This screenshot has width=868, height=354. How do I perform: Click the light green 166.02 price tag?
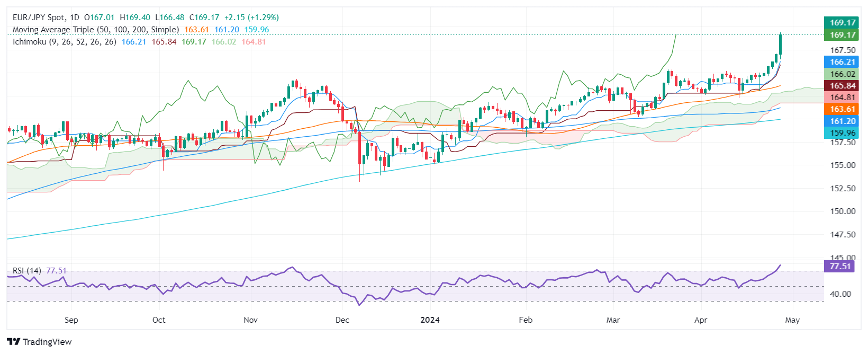pos(842,74)
